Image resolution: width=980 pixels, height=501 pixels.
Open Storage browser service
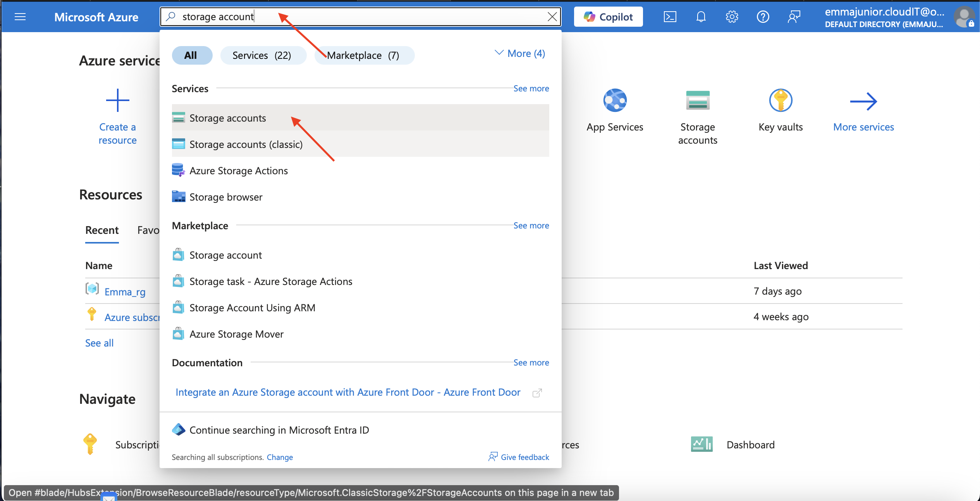click(360, 197)
